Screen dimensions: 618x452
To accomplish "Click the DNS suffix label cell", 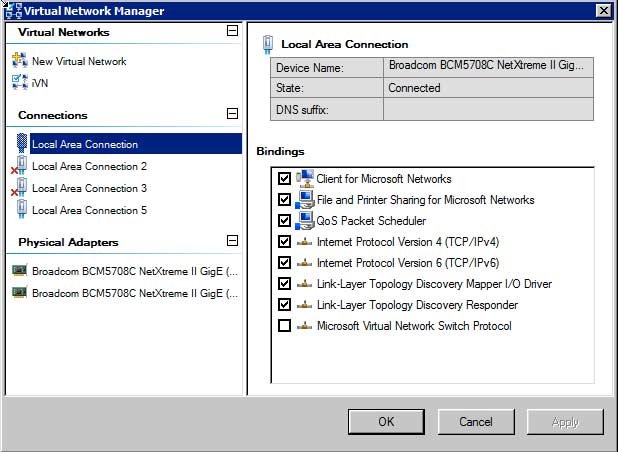I will coord(327,109).
